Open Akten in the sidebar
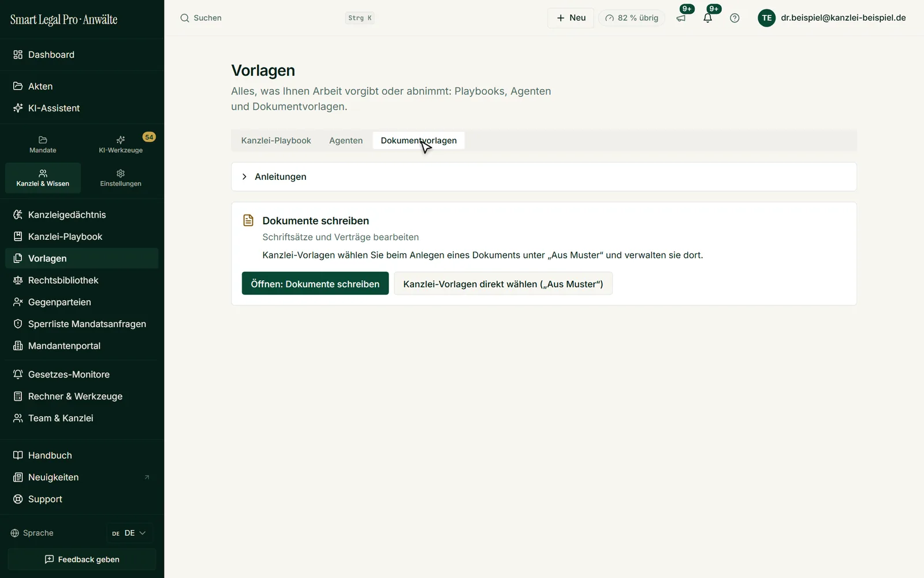This screenshot has width=924, height=578. (82, 86)
